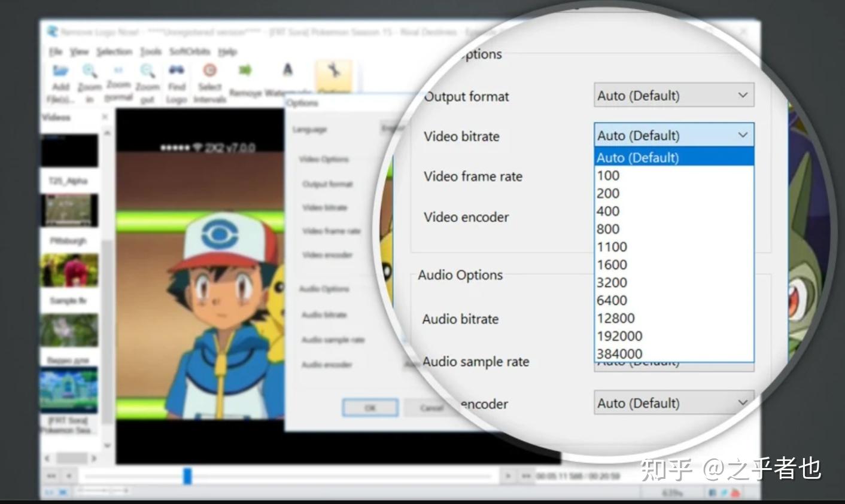Reset view with Zoom normal icon
The width and height of the screenshot is (845, 504).
pos(118,71)
